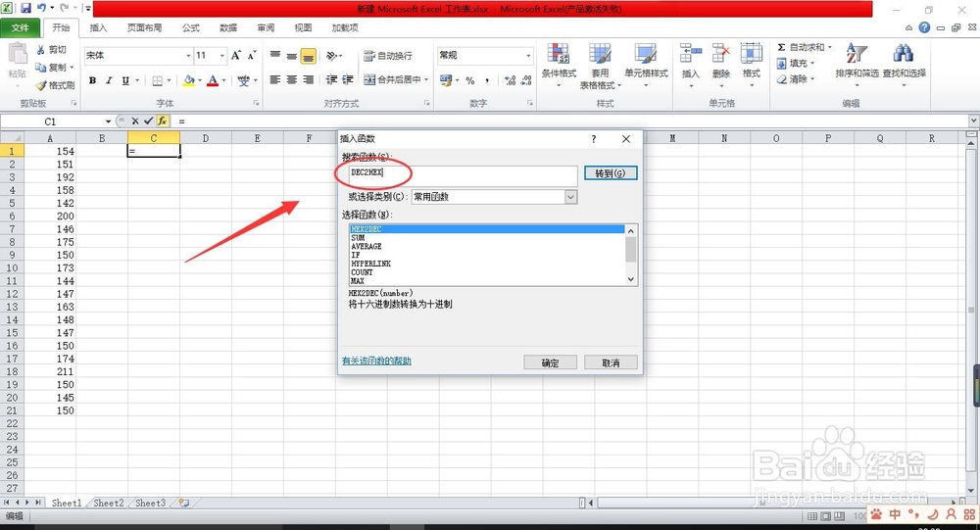Open the File tab
980x530 pixels.
click(20, 27)
